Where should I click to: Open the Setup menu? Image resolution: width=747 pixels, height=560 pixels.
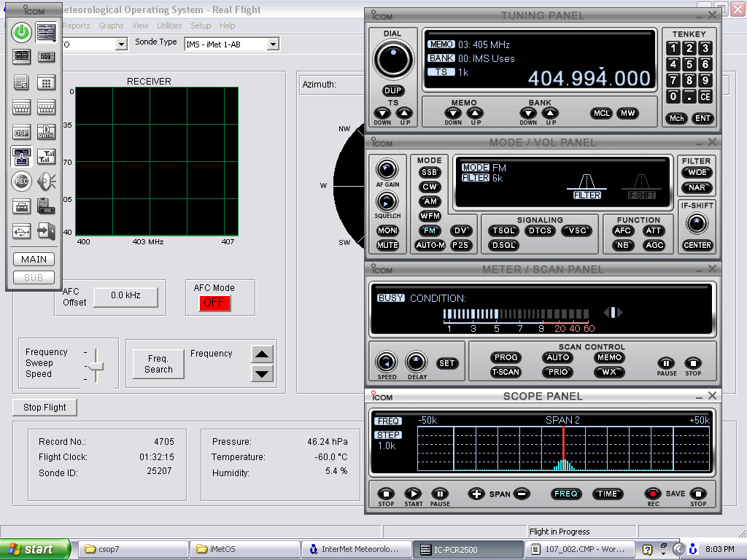201,26
